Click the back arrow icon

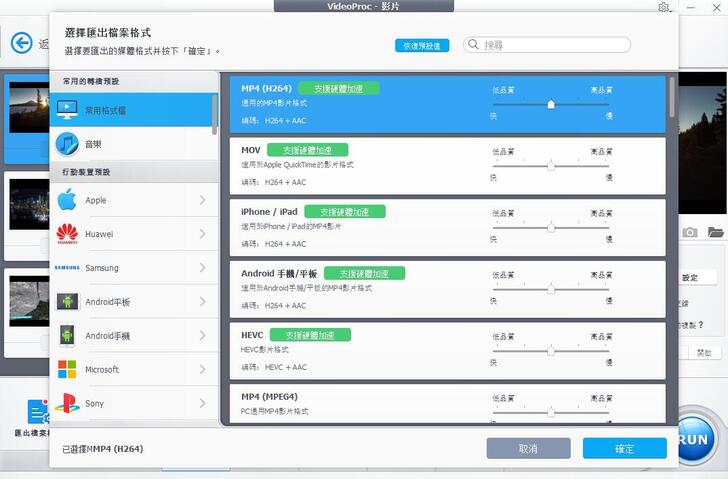coord(21,43)
